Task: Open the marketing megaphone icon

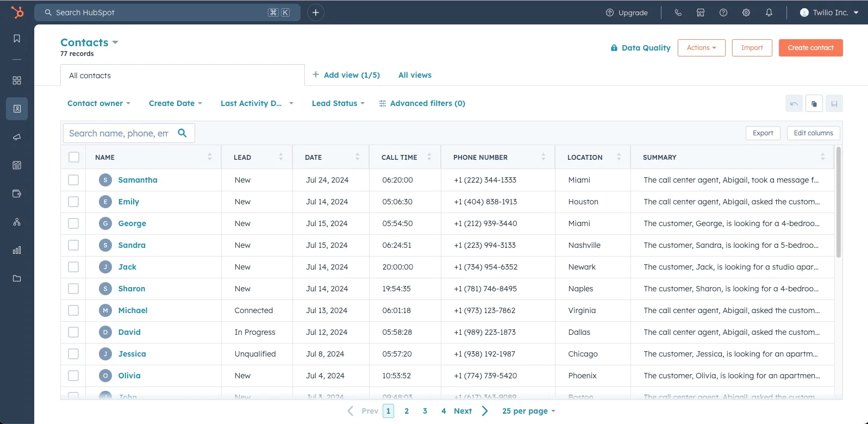Action: (x=17, y=137)
